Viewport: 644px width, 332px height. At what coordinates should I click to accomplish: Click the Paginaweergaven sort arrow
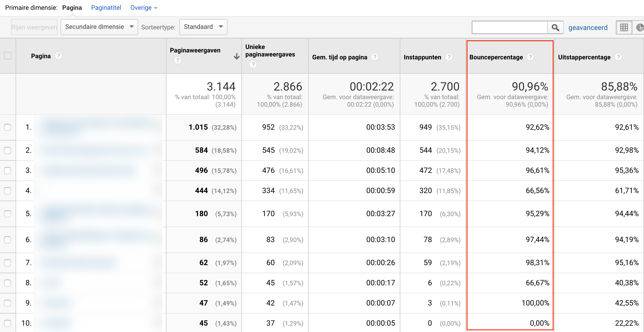[x=236, y=56]
